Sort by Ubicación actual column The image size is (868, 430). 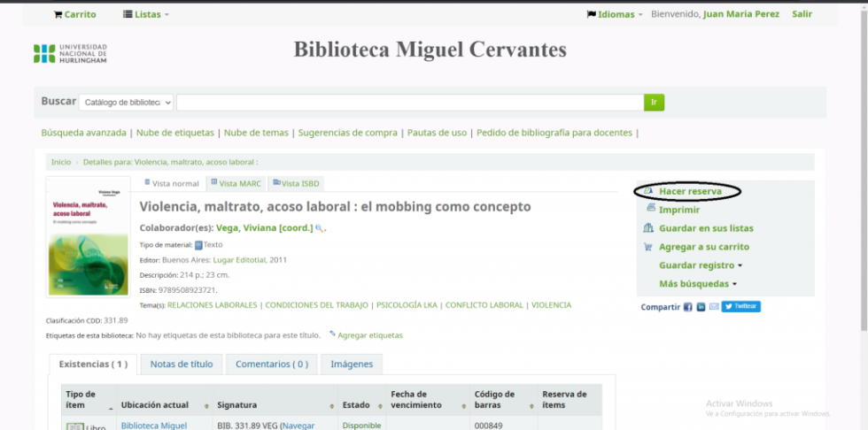click(165, 400)
